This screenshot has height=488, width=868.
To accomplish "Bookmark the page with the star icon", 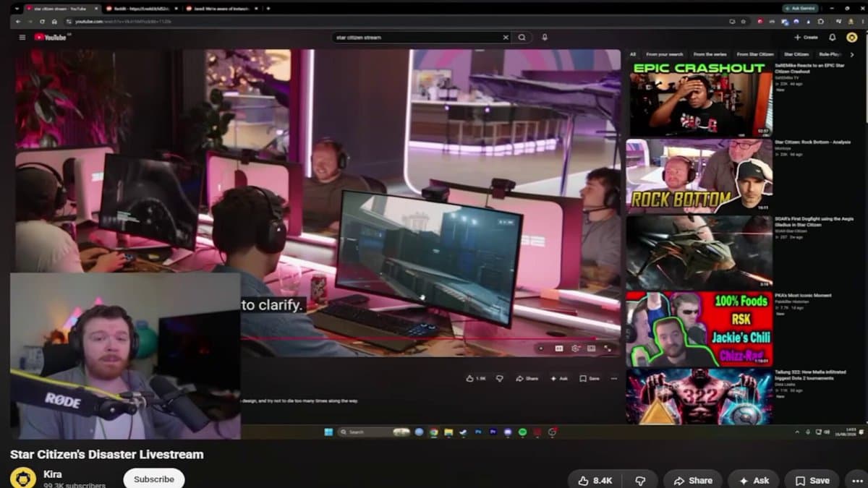I will click(743, 22).
